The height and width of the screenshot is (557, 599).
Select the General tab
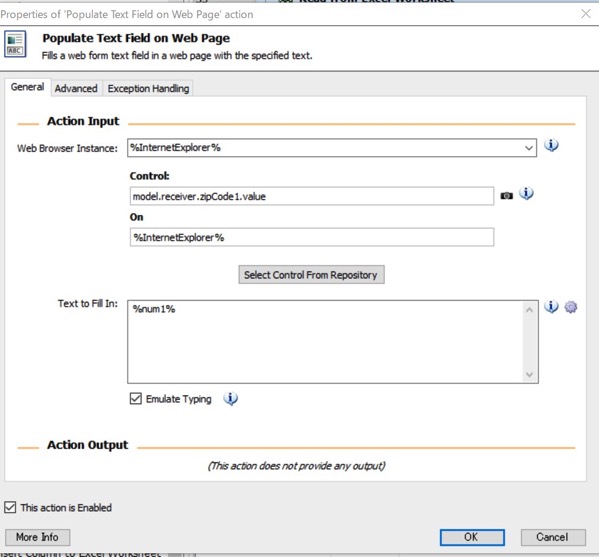click(x=28, y=87)
